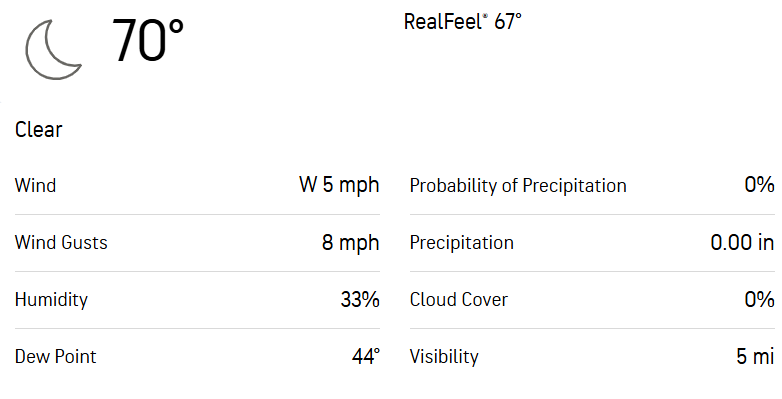Select the Humidity label
This screenshot has width=782, height=399.
click(x=51, y=299)
